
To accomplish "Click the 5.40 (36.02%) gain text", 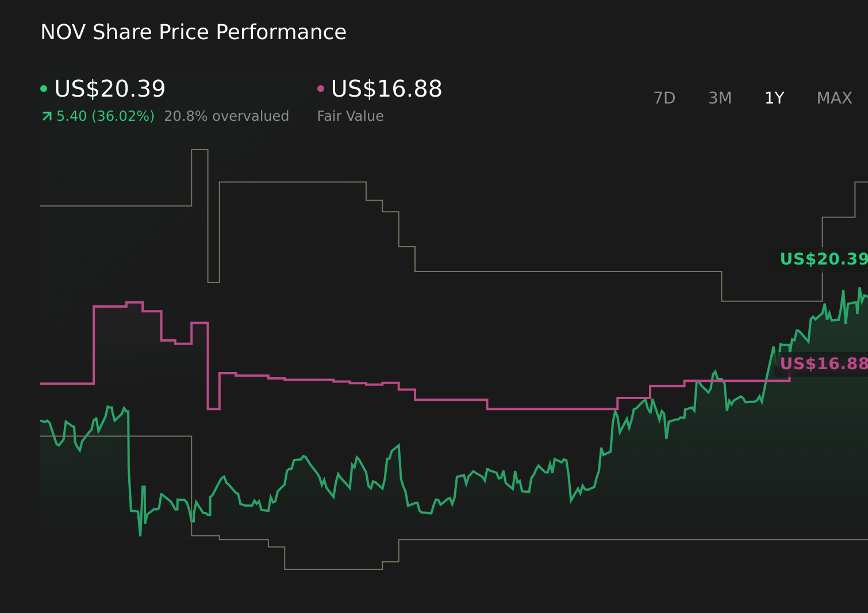I will pyautogui.click(x=105, y=116).
